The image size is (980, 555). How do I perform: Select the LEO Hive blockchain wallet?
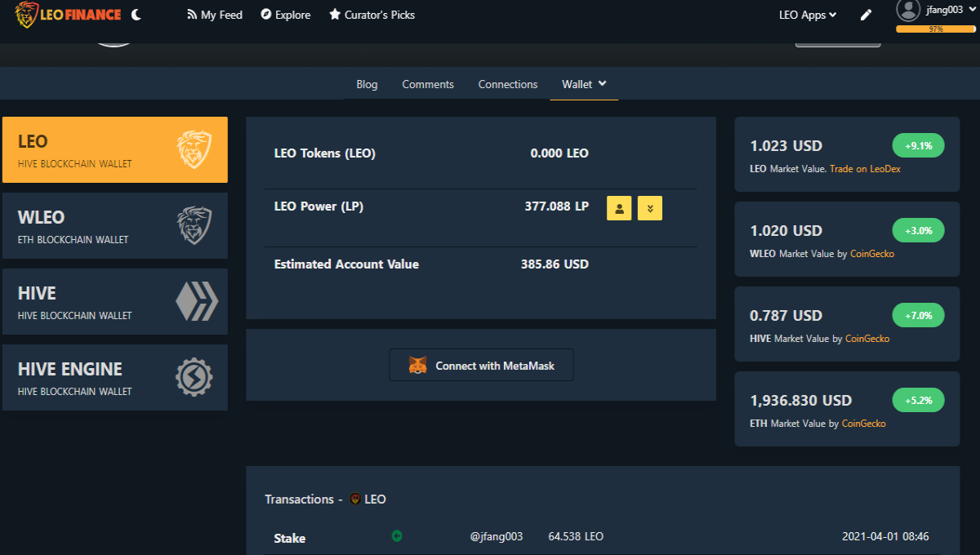coord(115,149)
